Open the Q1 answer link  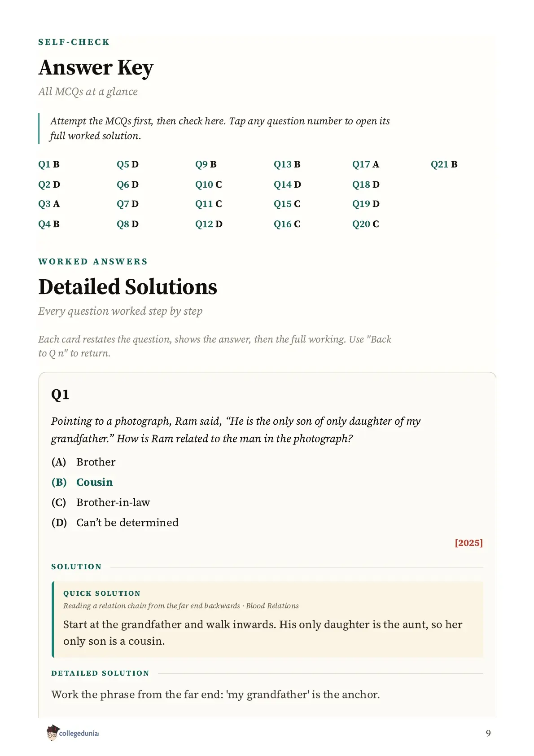tap(49, 164)
